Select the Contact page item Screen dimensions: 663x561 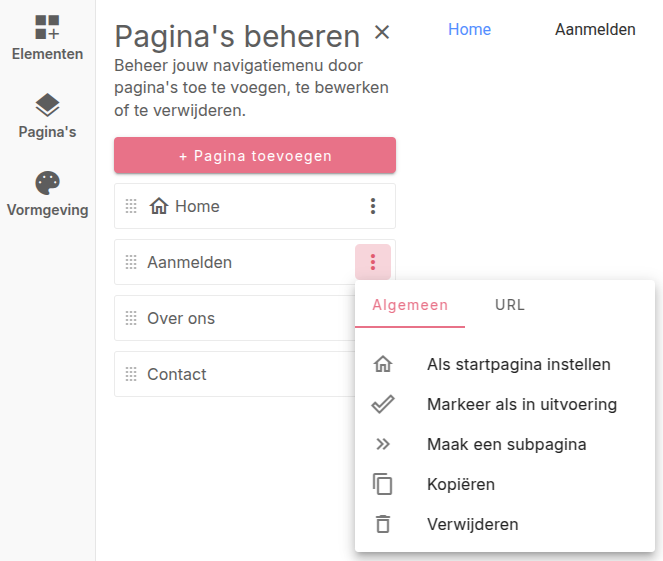click(177, 374)
